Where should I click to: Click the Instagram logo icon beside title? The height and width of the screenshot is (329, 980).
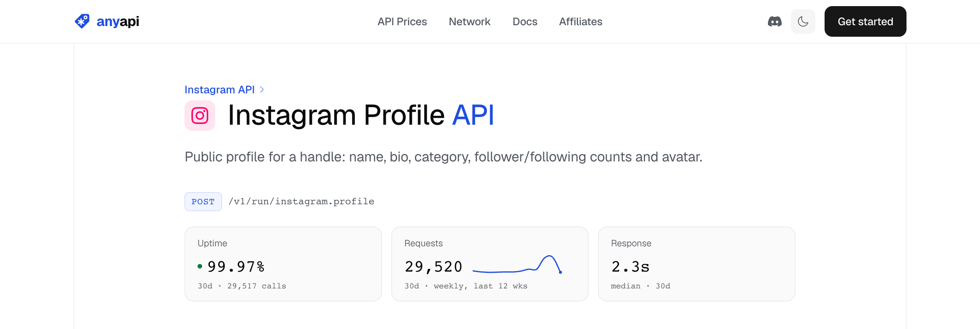(x=200, y=116)
